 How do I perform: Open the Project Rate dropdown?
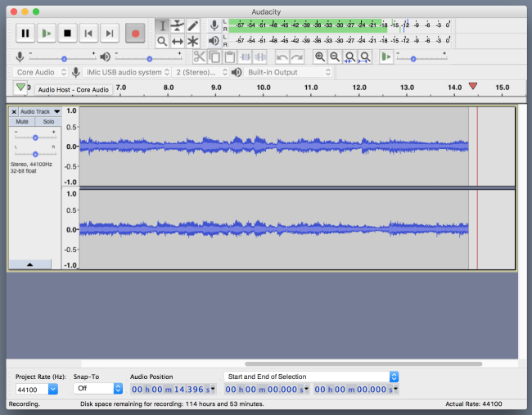[53, 389]
